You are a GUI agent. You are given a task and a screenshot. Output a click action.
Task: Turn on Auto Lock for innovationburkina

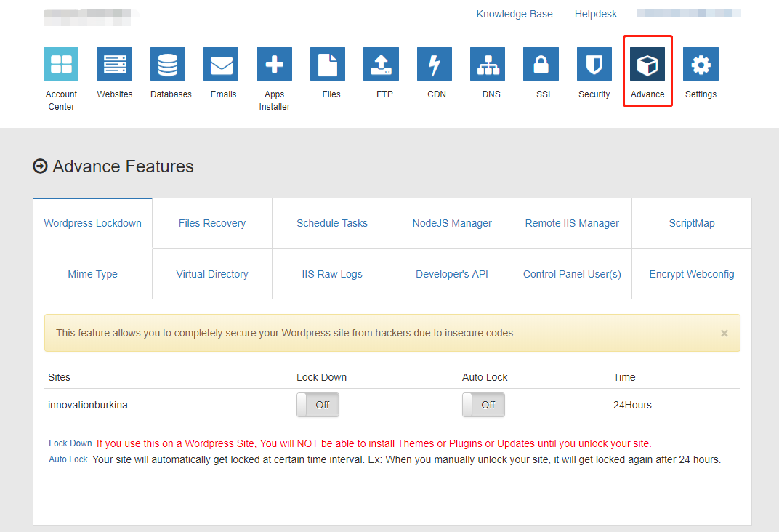tap(483, 405)
